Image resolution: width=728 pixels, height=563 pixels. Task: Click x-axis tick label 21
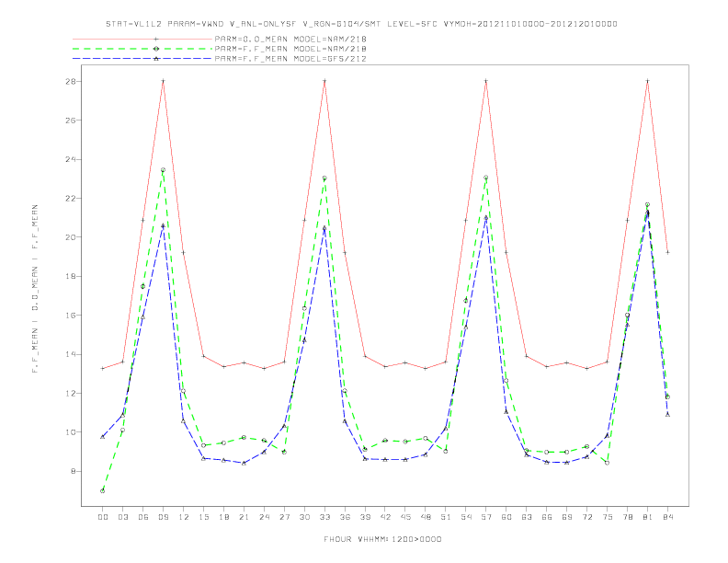click(x=244, y=517)
